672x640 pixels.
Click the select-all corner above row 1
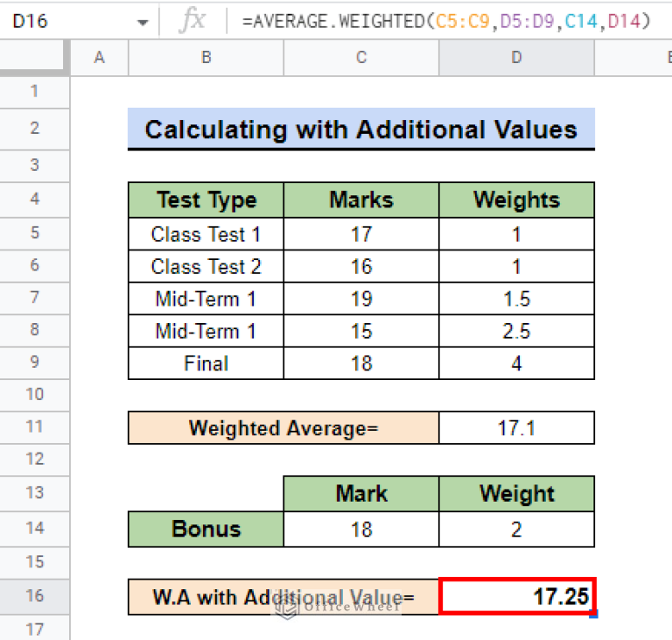35,58
